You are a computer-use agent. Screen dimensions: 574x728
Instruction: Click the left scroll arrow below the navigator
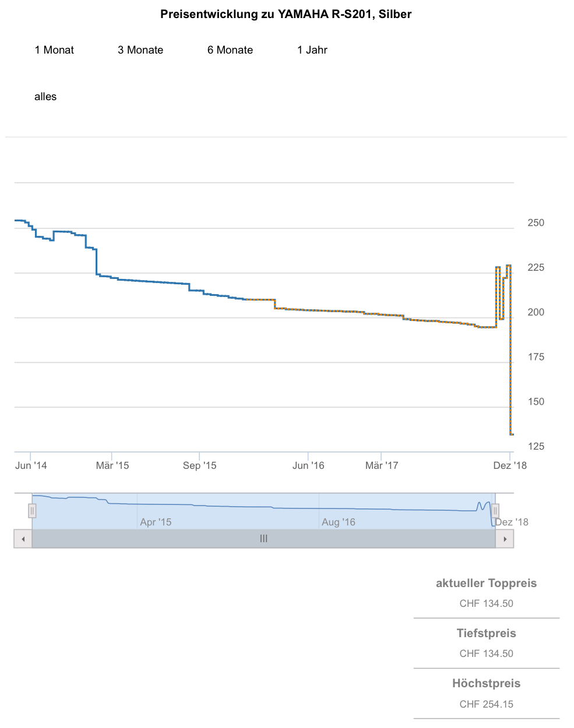pyautogui.click(x=23, y=539)
